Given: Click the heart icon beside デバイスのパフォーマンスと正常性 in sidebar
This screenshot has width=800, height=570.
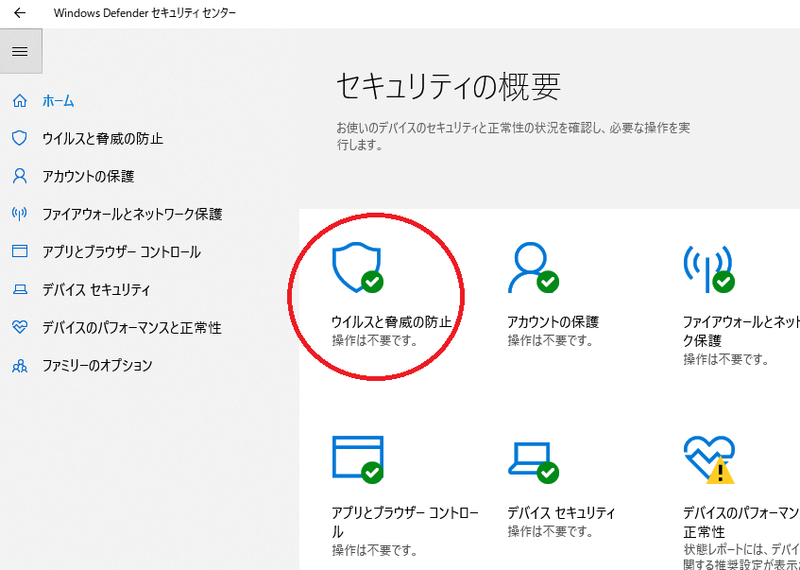Looking at the screenshot, I should point(19,327).
